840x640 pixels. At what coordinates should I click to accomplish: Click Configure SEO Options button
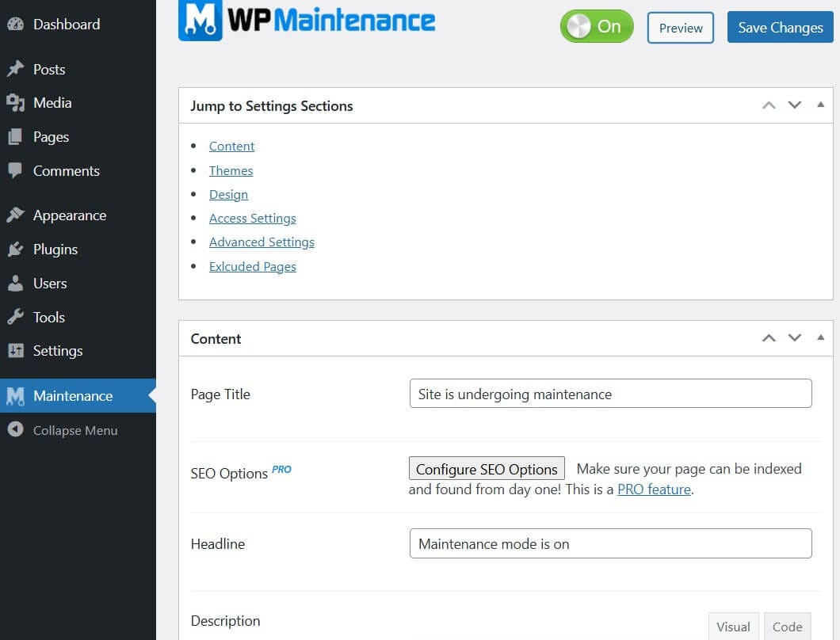pyautogui.click(x=487, y=469)
